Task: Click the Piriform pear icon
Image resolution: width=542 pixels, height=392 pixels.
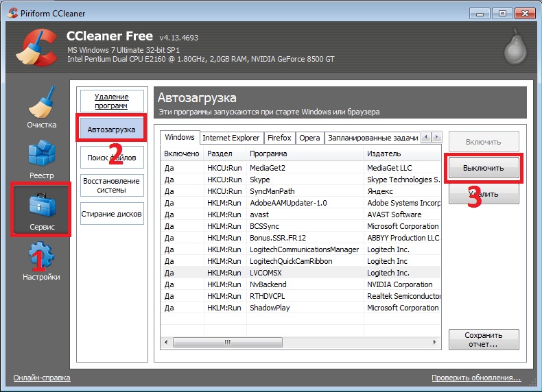Action: (x=515, y=47)
